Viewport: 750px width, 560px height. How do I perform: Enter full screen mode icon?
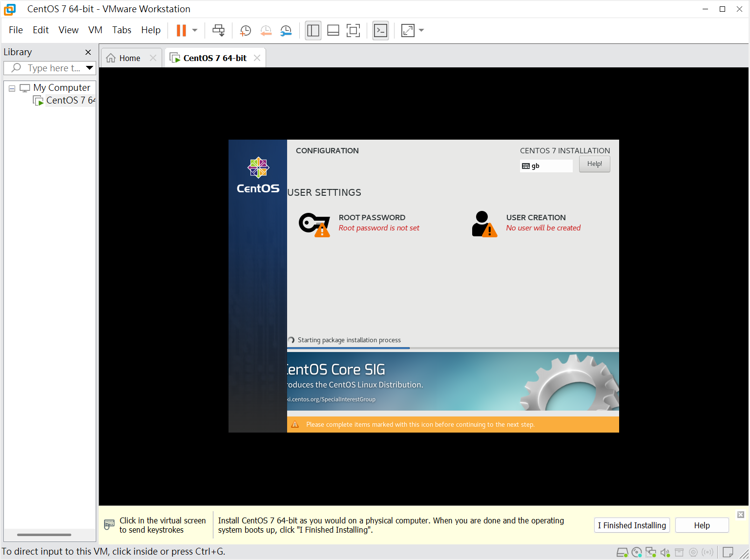(353, 30)
